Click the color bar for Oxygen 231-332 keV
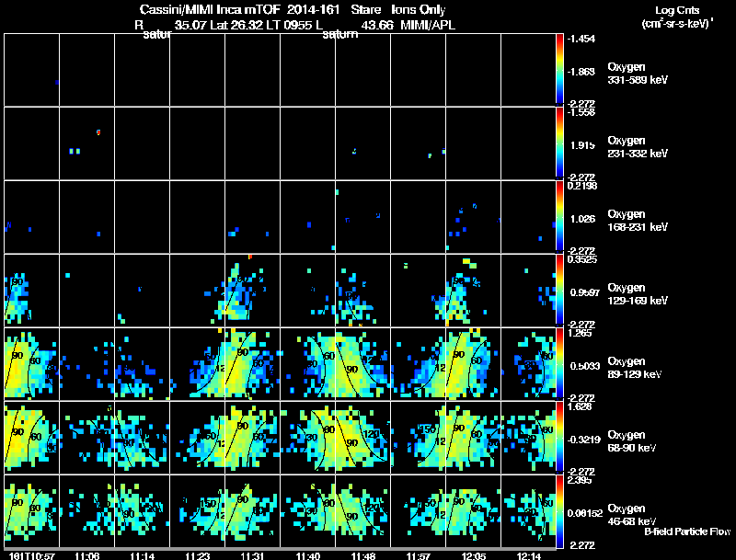Image resolution: width=736 pixels, height=560 pixels. coord(559,143)
